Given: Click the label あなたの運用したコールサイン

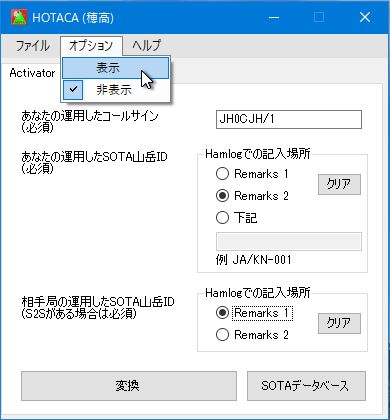Looking at the screenshot, I should (x=90, y=116).
